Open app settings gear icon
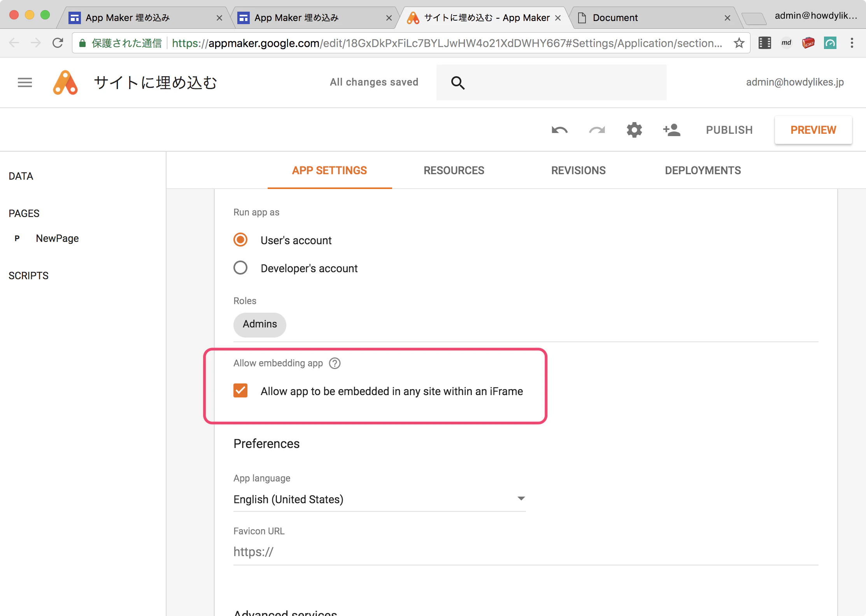Image resolution: width=866 pixels, height=616 pixels. (634, 130)
